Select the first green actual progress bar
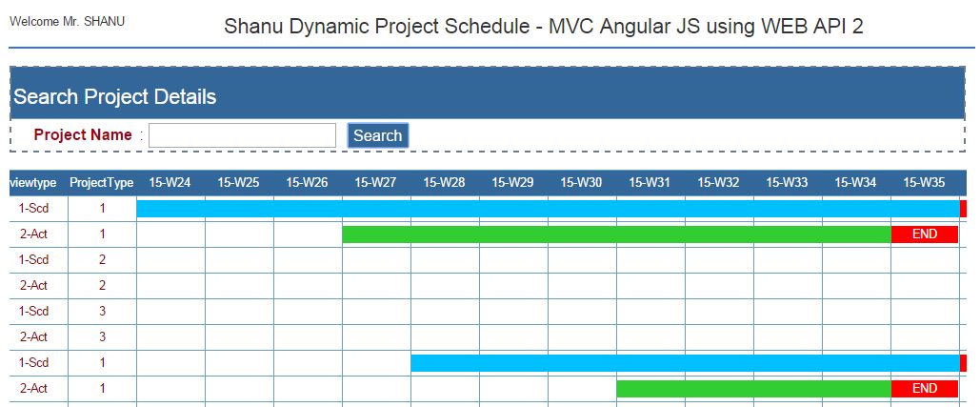This screenshot has height=407, width=980. click(x=617, y=234)
